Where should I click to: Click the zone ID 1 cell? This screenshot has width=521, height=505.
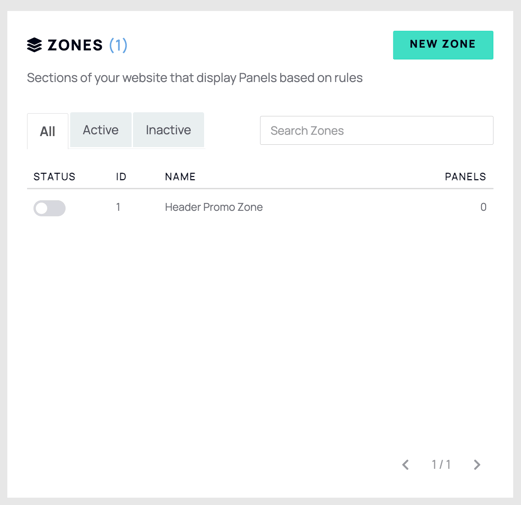pyautogui.click(x=118, y=207)
